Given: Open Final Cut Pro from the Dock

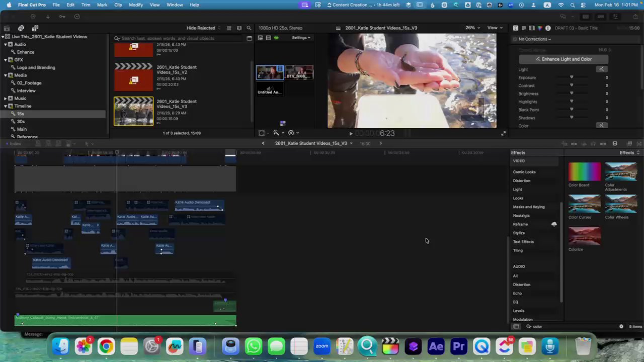Looking at the screenshot, I should click(x=390, y=346).
